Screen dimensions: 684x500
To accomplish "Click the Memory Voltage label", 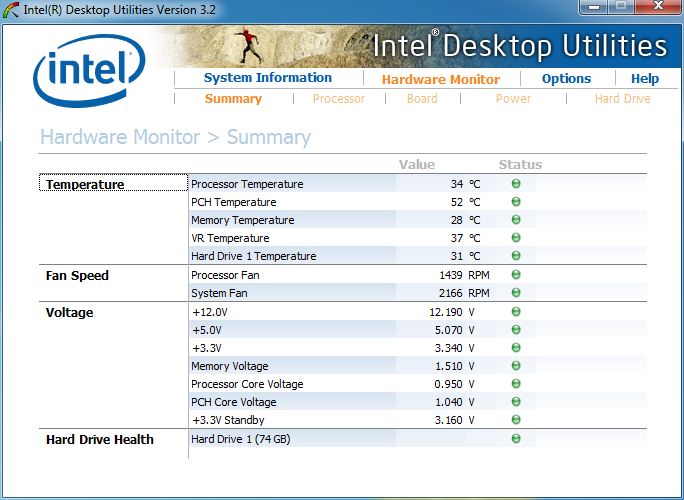I will tap(229, 366).
